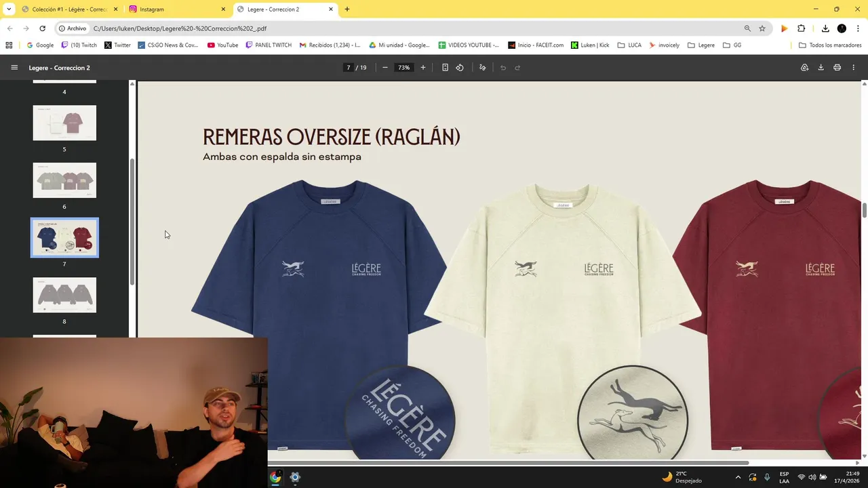This screenshot has width=868, height=488.
Task: Click the redo arrow in PDF toolbar
Action: point(517,68)
